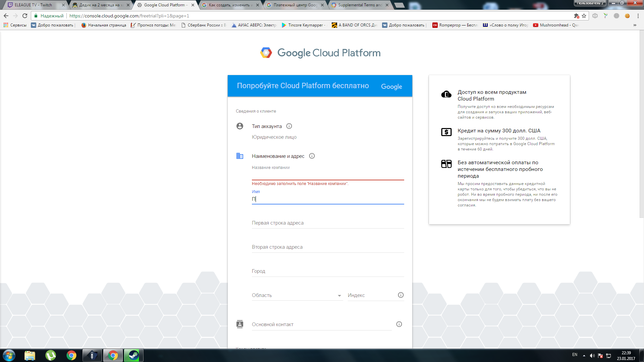Screen dimensions: 644x362
Task: Open the Начальная страница bookmark
Action: click(104, 25)
